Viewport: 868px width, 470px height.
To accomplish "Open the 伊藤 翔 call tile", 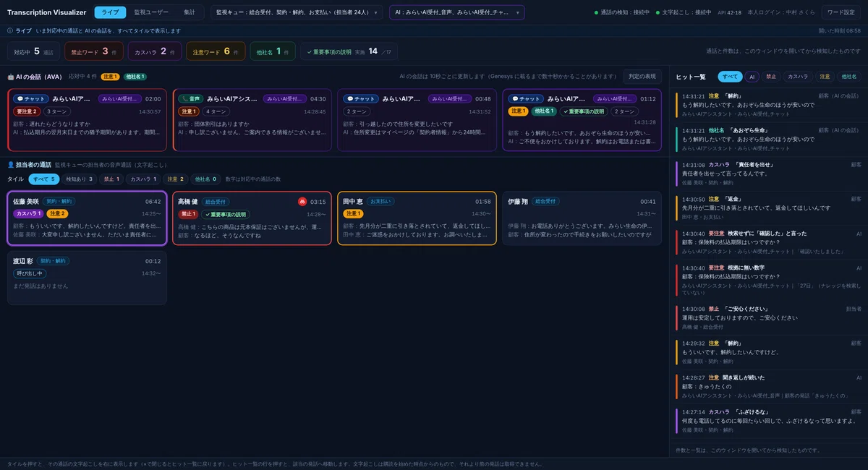I will coord(582,218).
